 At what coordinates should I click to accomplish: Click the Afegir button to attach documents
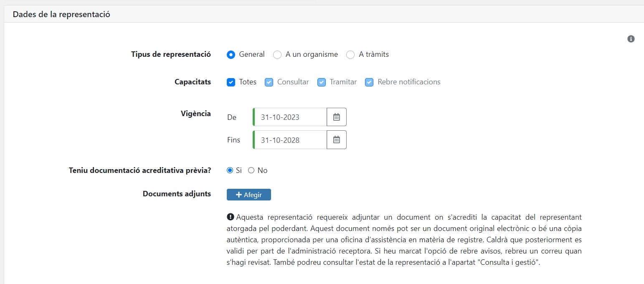(x=249, y=195)
